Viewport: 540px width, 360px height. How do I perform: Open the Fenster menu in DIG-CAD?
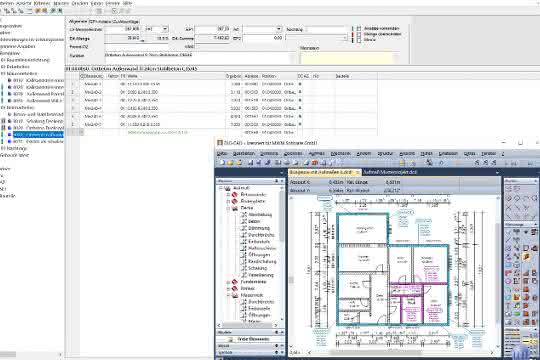[489, 153]
